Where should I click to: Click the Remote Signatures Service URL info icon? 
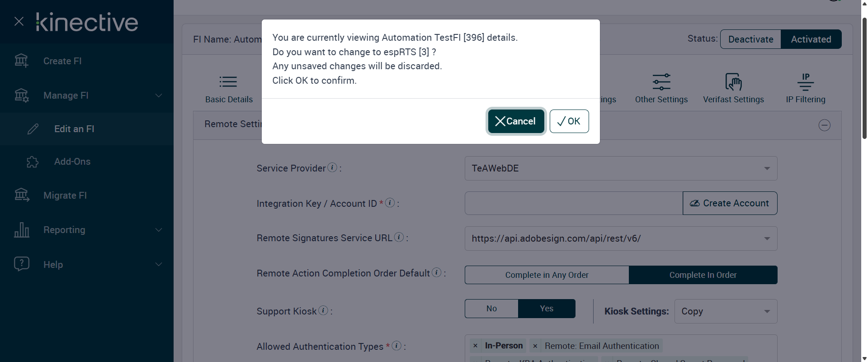coord(399,237)
